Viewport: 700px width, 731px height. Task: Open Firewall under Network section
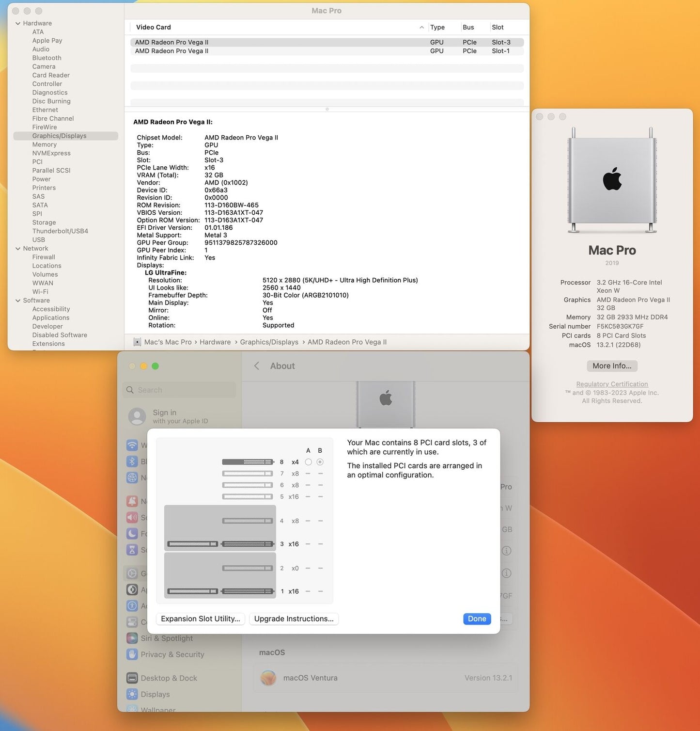44,257
